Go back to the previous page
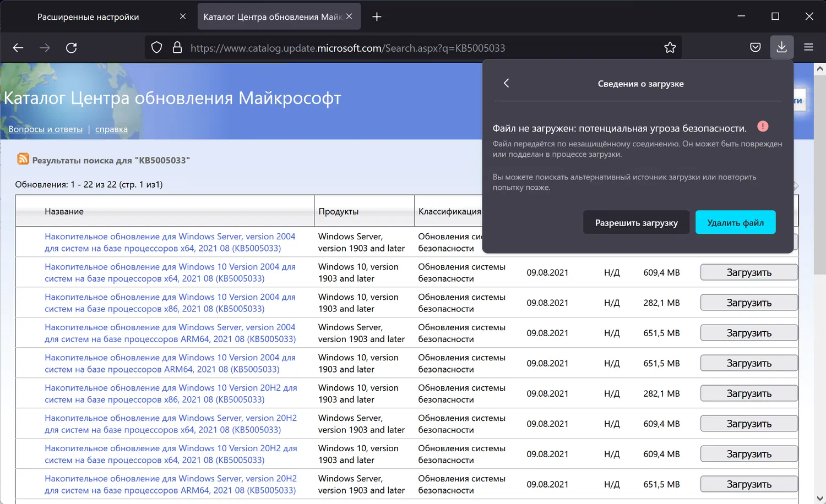This screenshot has width=826, height=504. pos(18,48)
